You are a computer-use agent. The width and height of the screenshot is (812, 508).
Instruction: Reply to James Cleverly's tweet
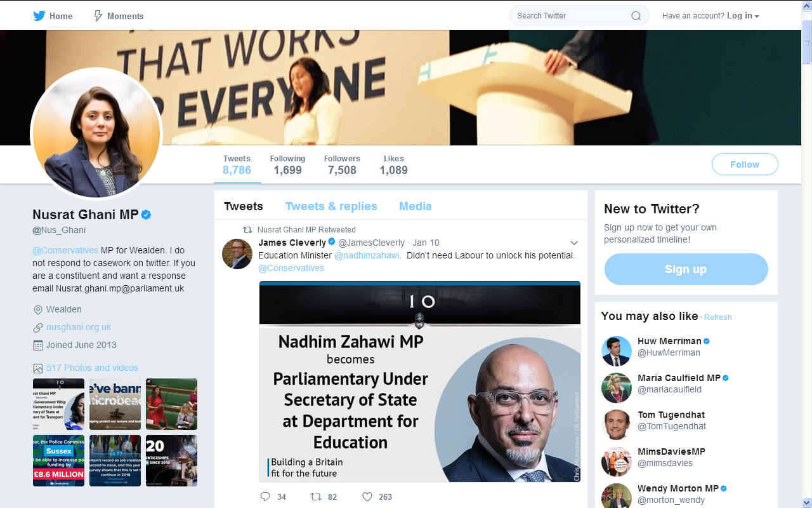tap(265, 497)
